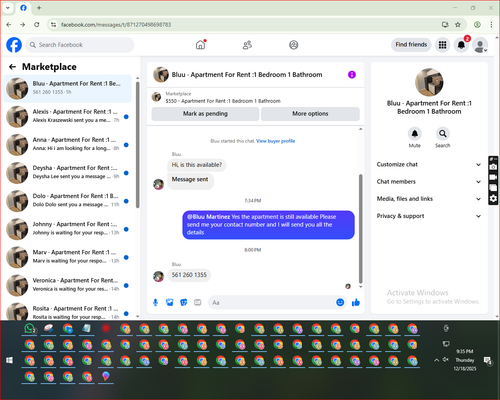Open the notifications bell

coord(461,45)
